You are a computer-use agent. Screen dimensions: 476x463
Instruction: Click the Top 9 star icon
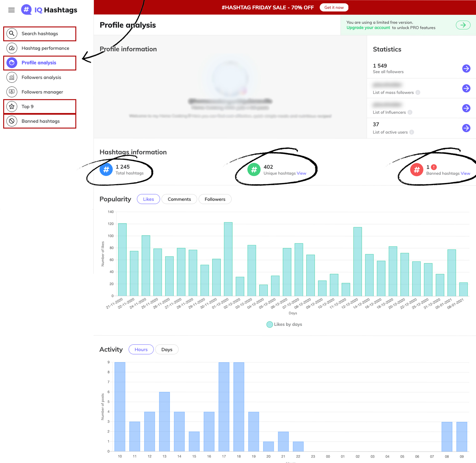point(12,107)
